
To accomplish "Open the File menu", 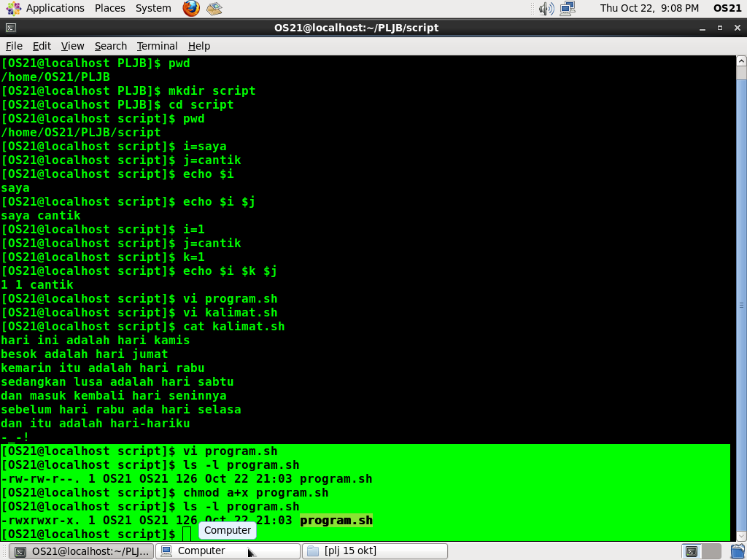I will pyautogui.click(x=14, y=46).
